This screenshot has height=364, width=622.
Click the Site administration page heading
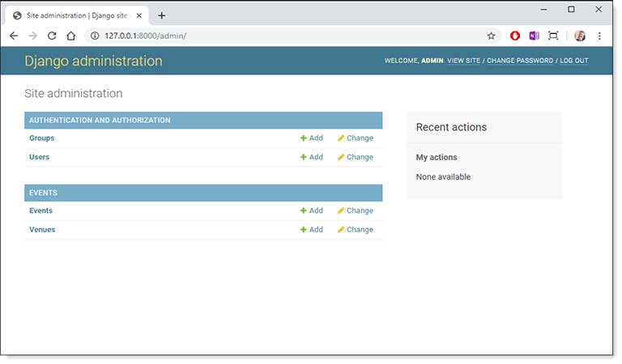pos(74,94)
